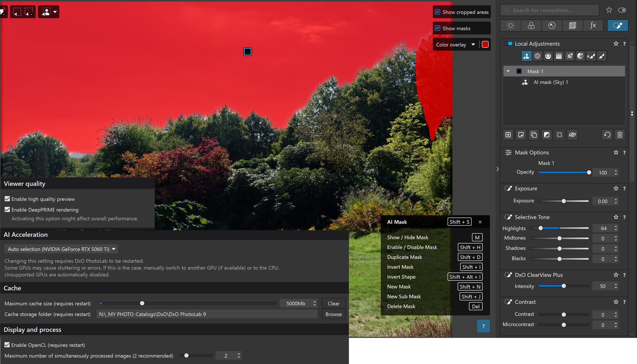Viewport: 637px width, 364px height.
Task: Open the Color overlay dropdown
Action: pyautogui.click(x=455, y=45)
